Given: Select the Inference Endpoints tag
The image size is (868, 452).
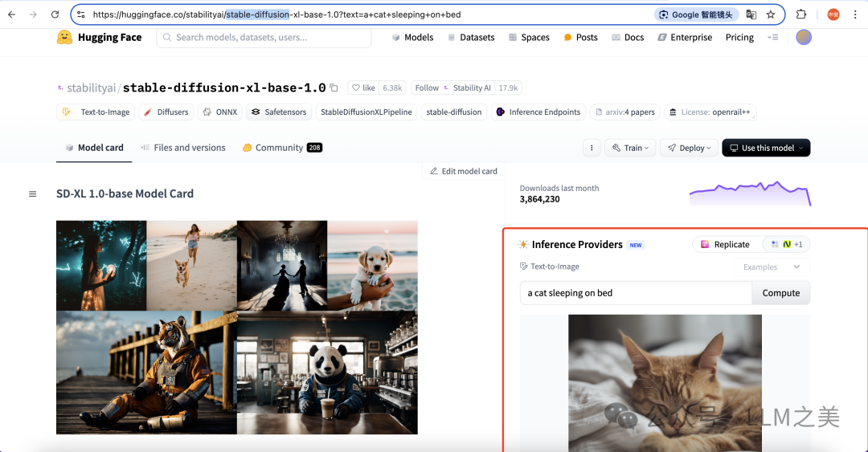Looking at the screenshot, I should pos(538,112).
